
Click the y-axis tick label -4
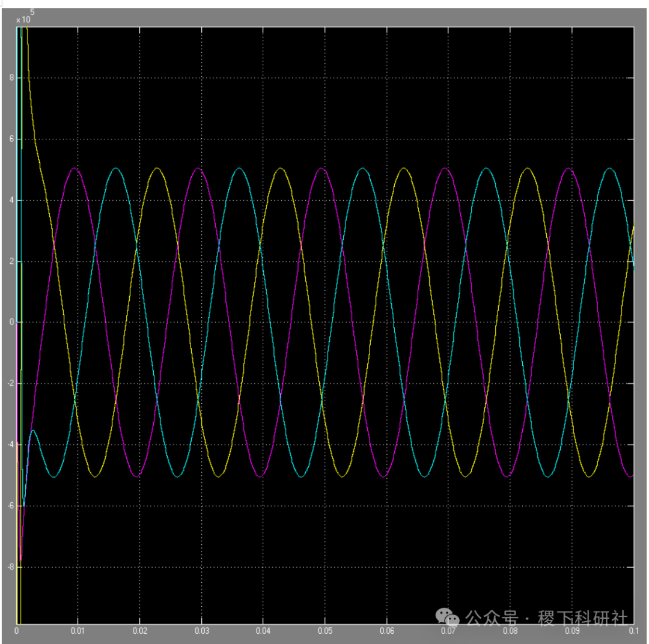point(11,445)
